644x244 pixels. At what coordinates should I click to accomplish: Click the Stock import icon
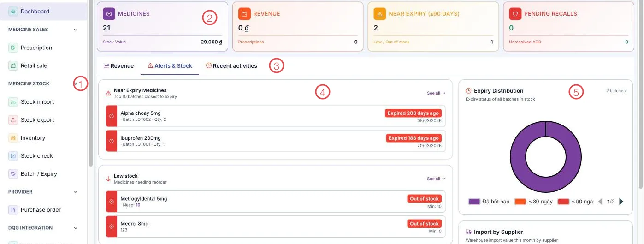click(x=13, y=102)
